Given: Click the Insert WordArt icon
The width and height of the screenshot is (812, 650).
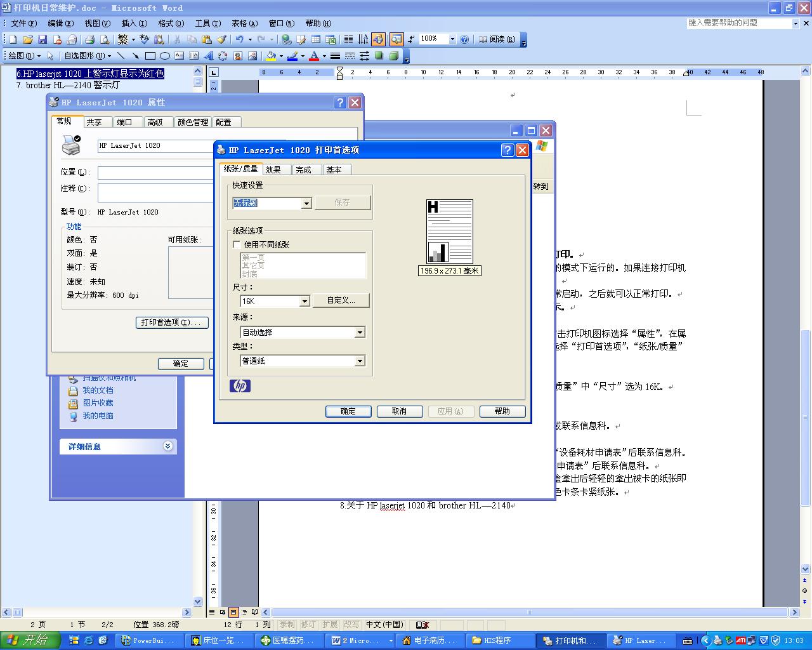Looking at the screenshot, I should (208, 56).
